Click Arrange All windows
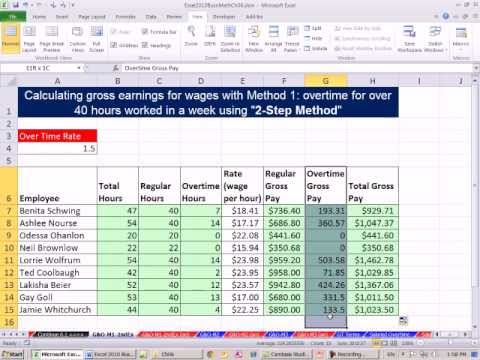480x360 pixels. [273, 39]
